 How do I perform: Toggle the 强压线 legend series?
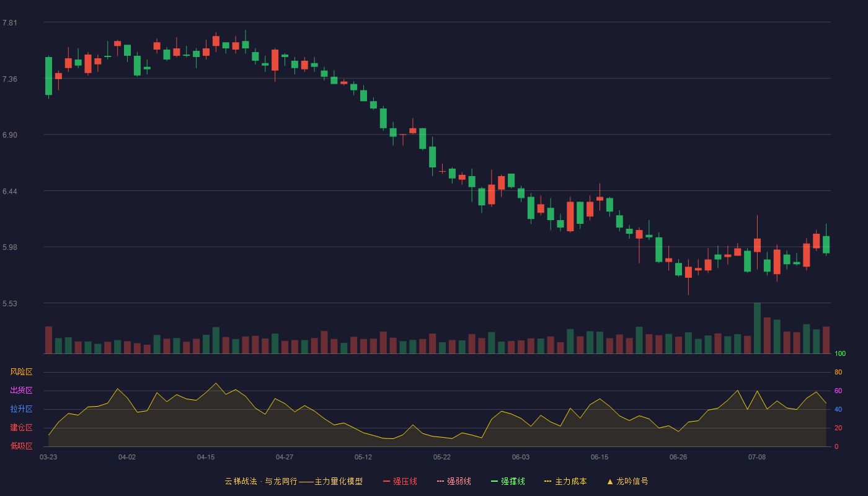400,481
